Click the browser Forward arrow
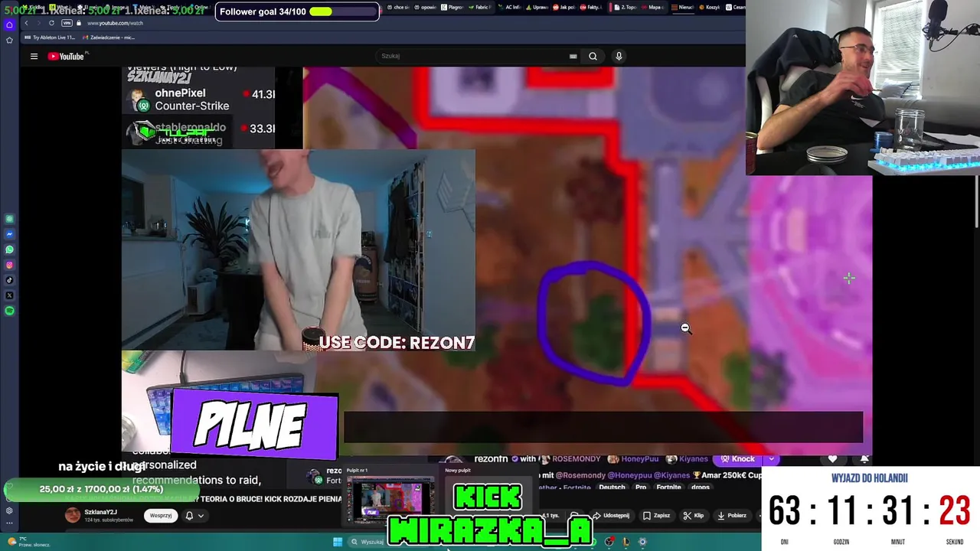 [38, 23]
